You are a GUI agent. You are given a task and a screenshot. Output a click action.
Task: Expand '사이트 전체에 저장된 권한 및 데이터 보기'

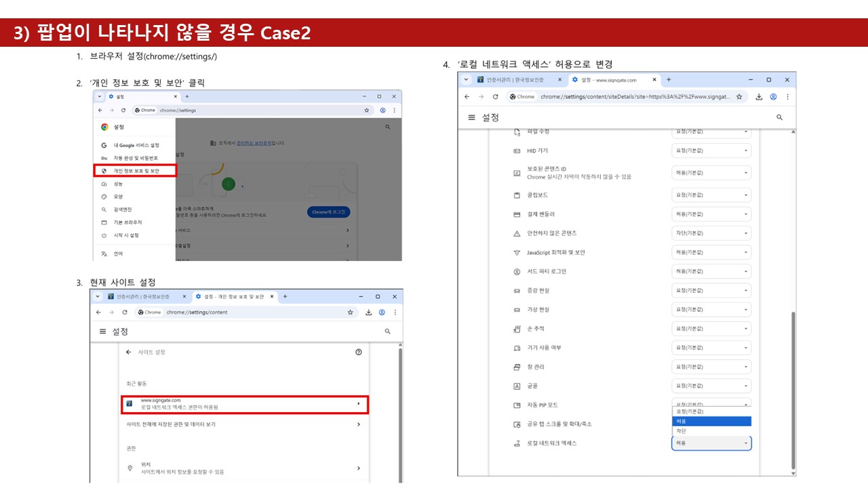[x=244, y=424]
